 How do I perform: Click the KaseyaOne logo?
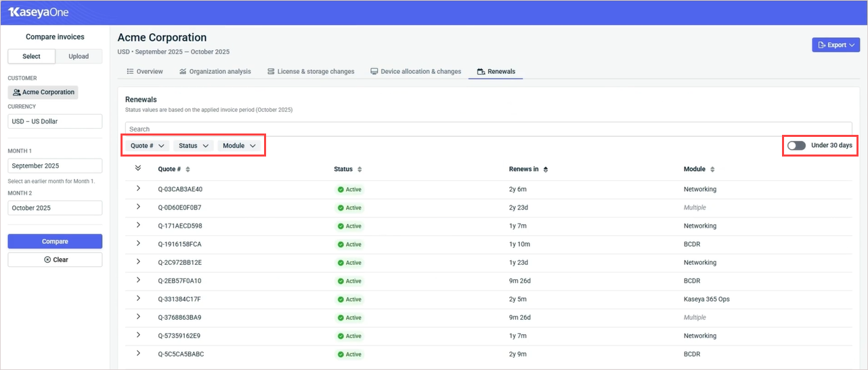click(38, 12)
